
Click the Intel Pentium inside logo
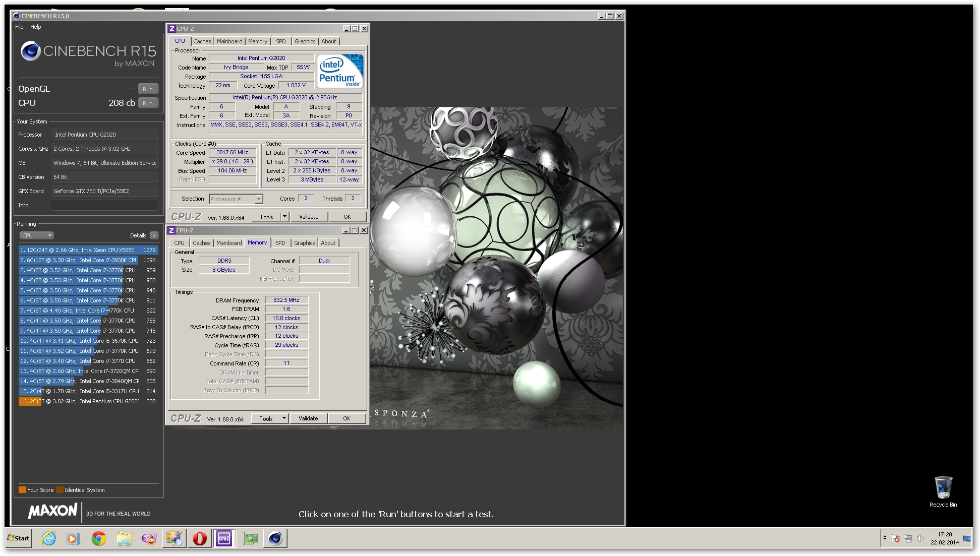coord(340,71)
